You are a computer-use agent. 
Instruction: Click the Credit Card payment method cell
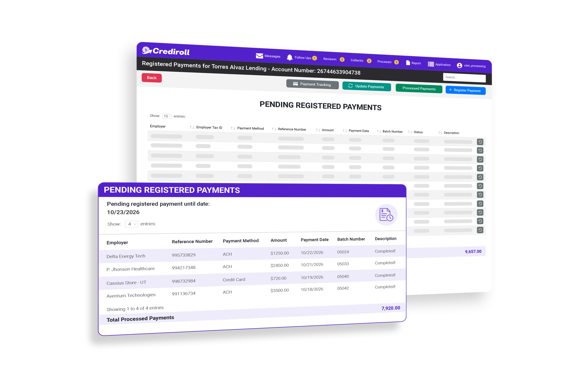tap(234, 280)
